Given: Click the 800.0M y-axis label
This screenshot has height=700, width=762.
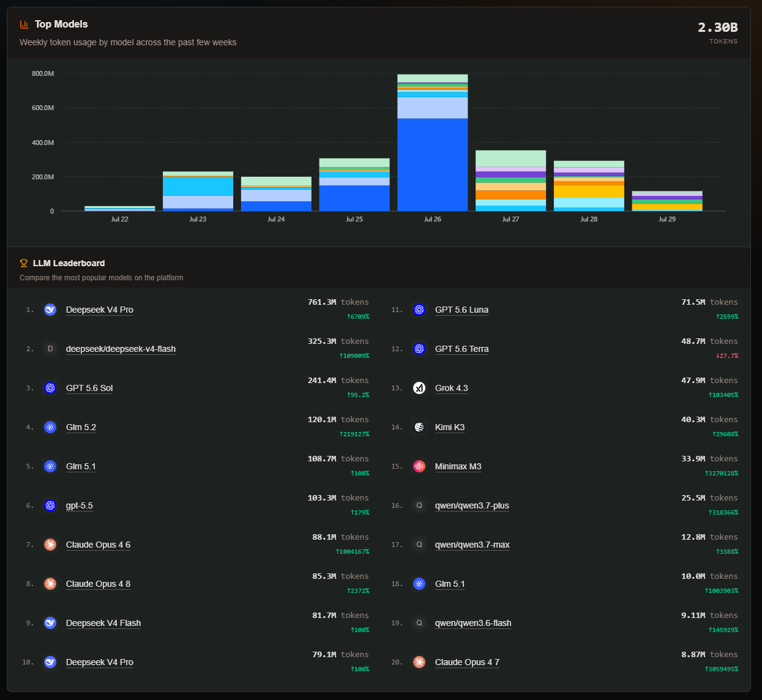Looking at the screenshot, I should (x=43, y=73).
